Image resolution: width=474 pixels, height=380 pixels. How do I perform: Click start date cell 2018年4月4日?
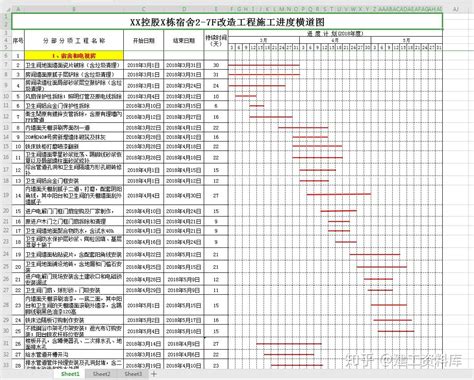[x=144, y=195]
